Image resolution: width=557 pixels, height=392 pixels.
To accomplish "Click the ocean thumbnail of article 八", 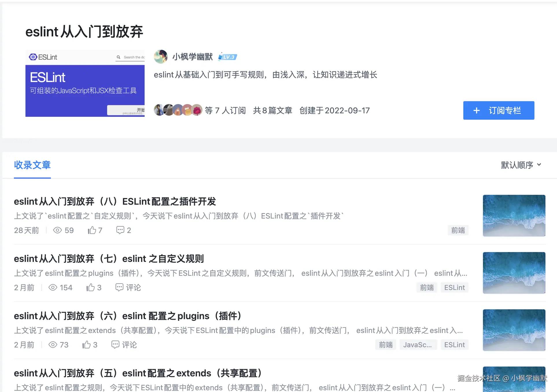I will pos(514,216).
